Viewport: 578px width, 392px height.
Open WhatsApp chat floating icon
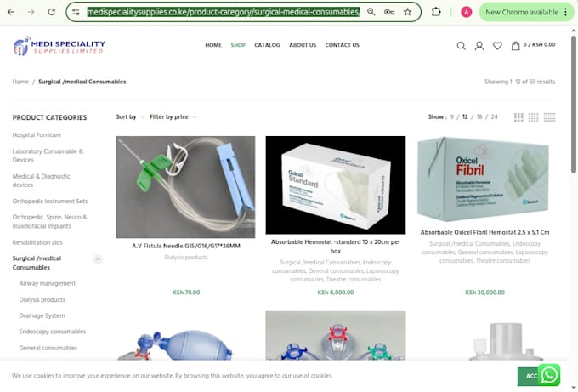point(549,375)
